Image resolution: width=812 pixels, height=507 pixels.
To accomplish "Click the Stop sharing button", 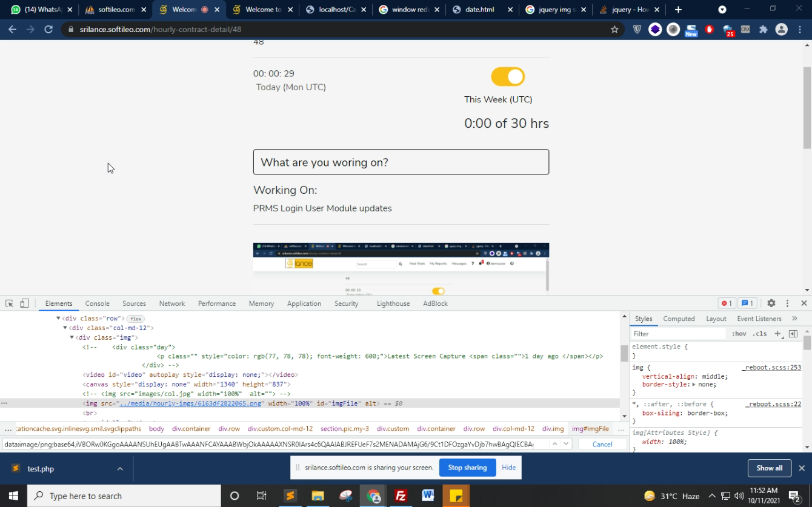I will [467, 468].
